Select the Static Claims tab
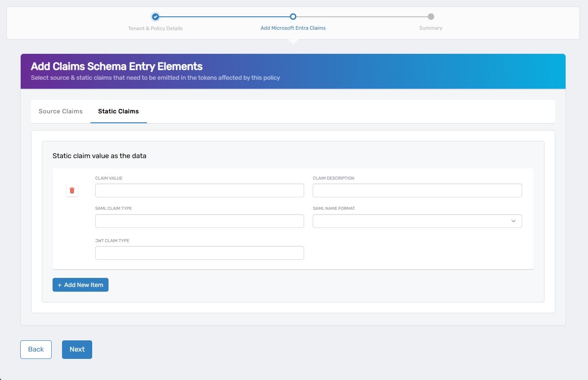This screenshot has width=588, height=380. 118,112
